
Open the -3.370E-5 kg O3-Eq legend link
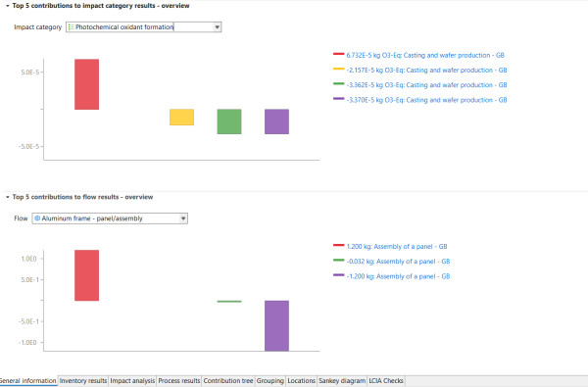(x=426, y=100)
